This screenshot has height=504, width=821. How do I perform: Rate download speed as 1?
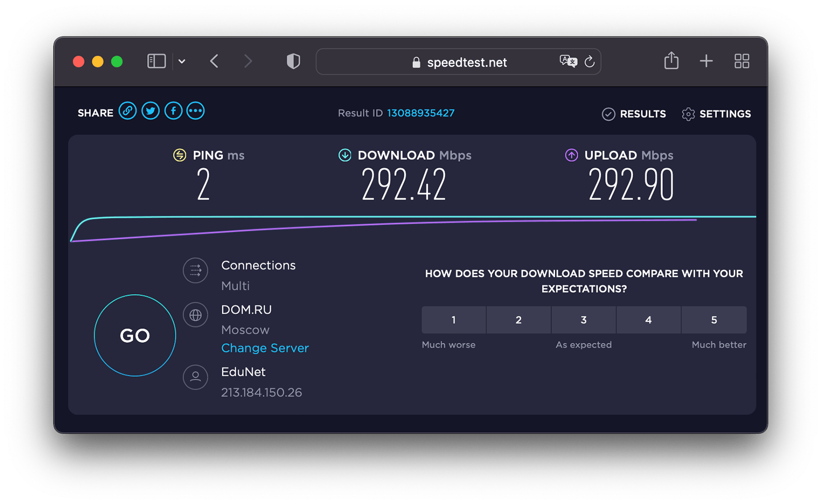pyautogui.click(x=454, y=320)
